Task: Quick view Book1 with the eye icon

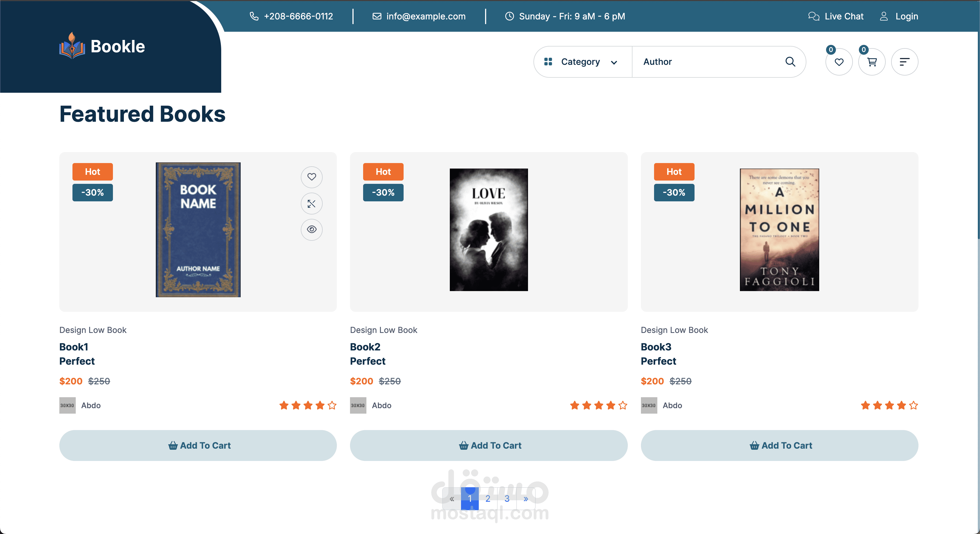Action: (x=311, y=230)
